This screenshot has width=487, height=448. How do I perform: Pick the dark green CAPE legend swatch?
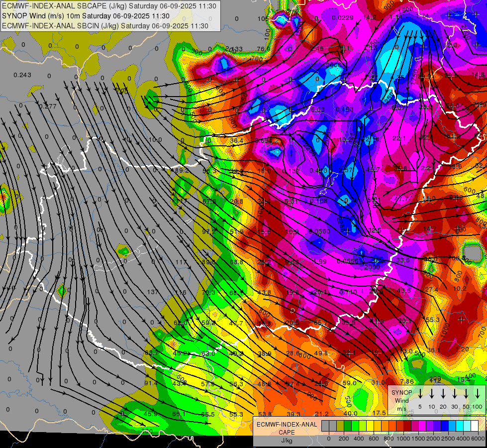pyautogui.click(x=348, y=426)
